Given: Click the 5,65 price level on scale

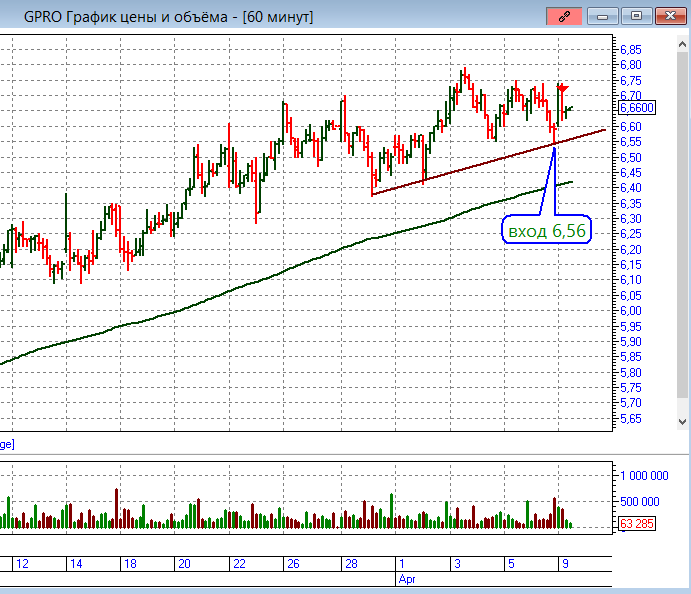Looking at the screenshot, I should pos(630,418).
